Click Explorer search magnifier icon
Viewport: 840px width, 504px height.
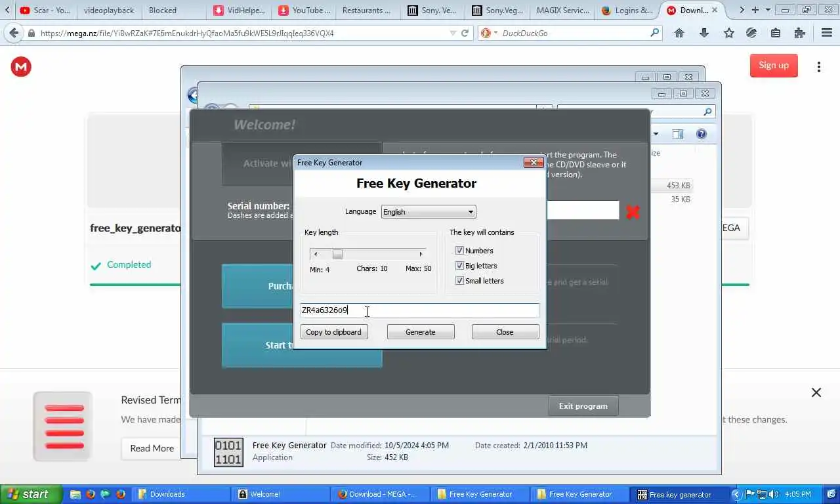(x=707, y=112)
